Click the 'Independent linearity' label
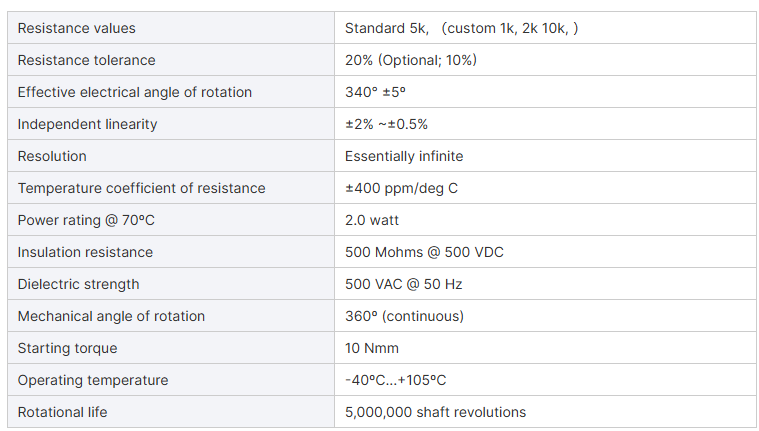This screenshot has height=431, width=759. (x=88, y=124)
